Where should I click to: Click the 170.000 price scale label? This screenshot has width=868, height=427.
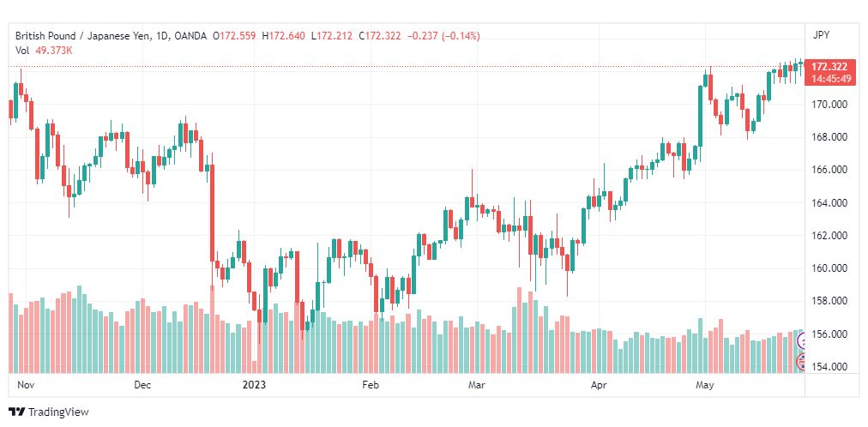(829, 104)
